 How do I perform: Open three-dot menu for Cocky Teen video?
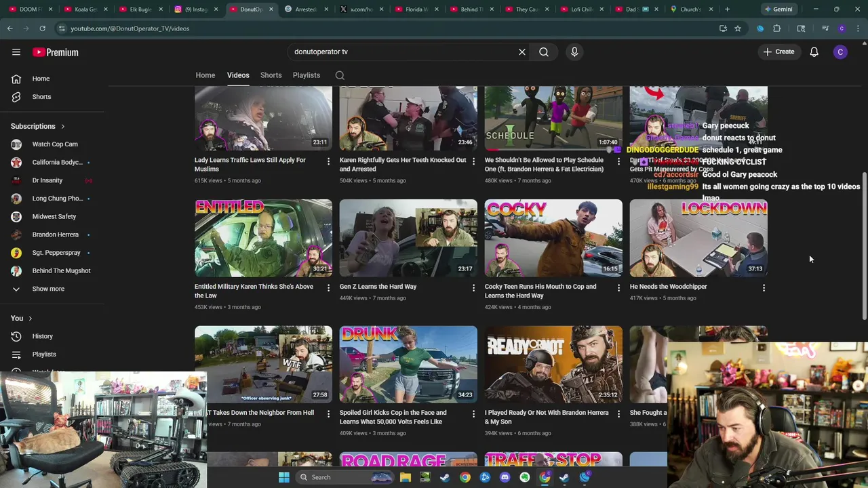[618, 287]
